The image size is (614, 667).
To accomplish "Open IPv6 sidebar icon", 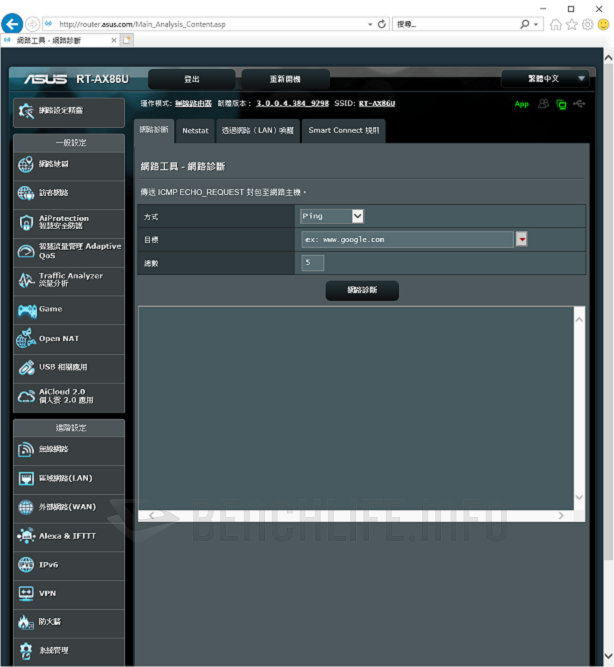I will (x=26, y=565).
